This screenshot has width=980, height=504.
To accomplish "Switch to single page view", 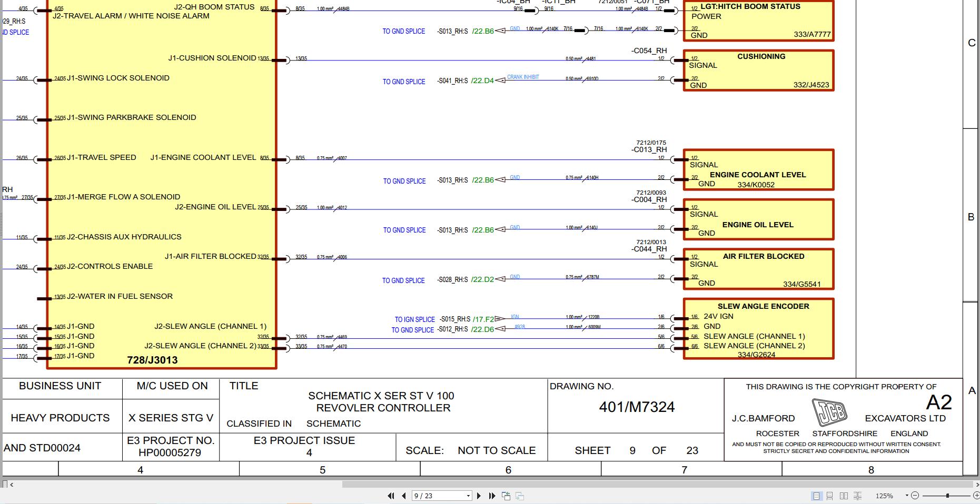I will (x=816, y=496).
